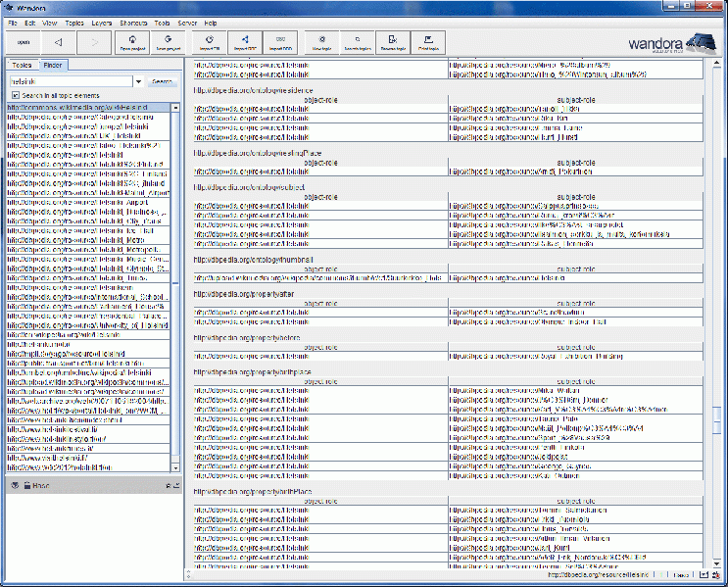Click the Search topics toolbar icon
This screenshot has width=728, height=587.
tap(357, 41)
